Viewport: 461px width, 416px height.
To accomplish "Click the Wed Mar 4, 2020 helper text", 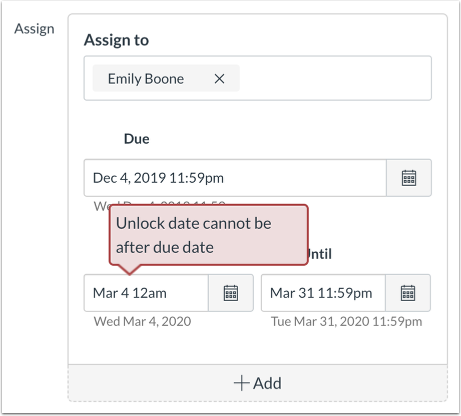I will point(142,321).
